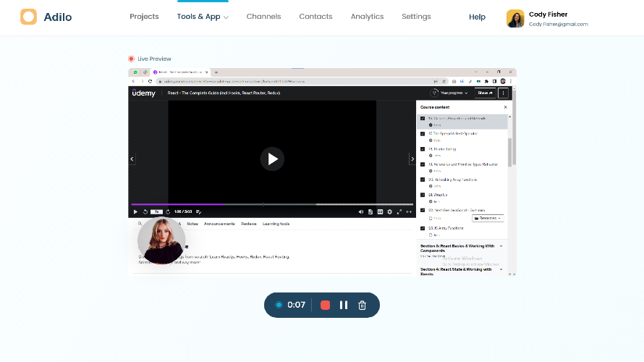Uncheck the Spread & Rest Operator lecture
Image resolution: width=644 pixels, height=362 pixels.
(x=423, y=134)
